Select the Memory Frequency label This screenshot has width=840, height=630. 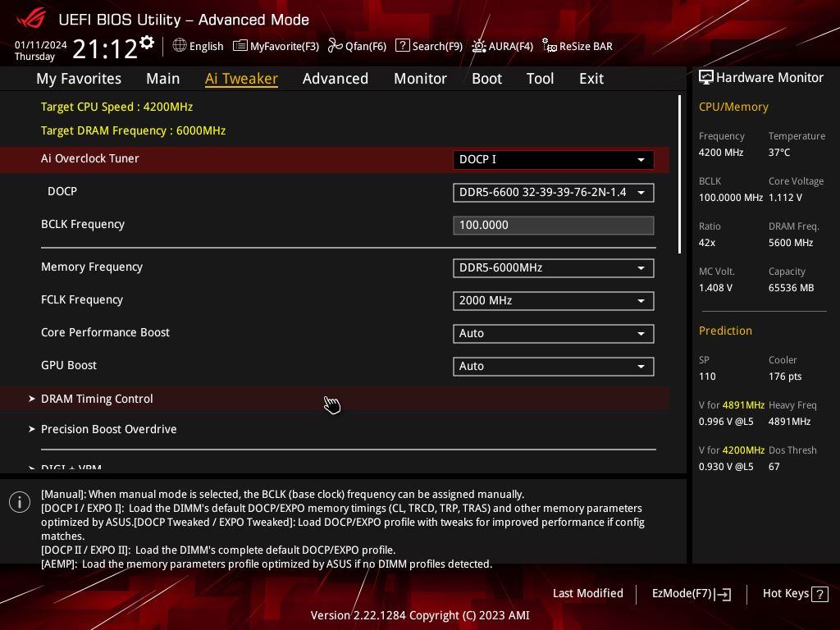(x=92, y=267)
